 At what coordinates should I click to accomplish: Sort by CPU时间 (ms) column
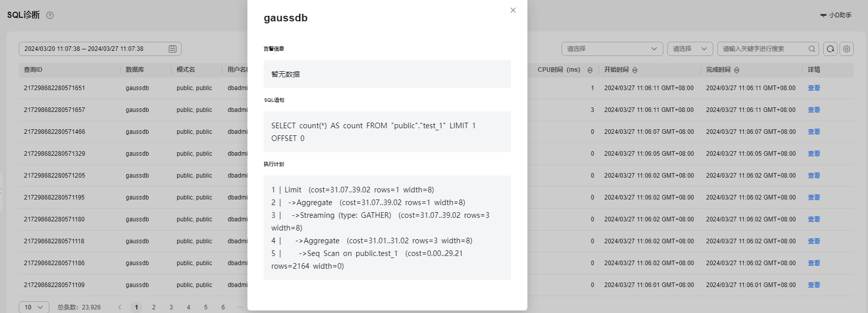pos(590,70)
